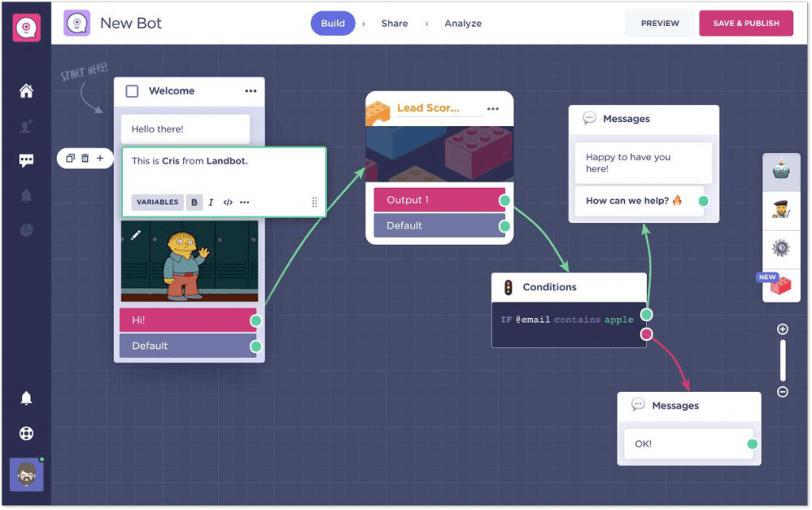
Task: Apply italic formatting in the message editor
Action: click(211, 202)
